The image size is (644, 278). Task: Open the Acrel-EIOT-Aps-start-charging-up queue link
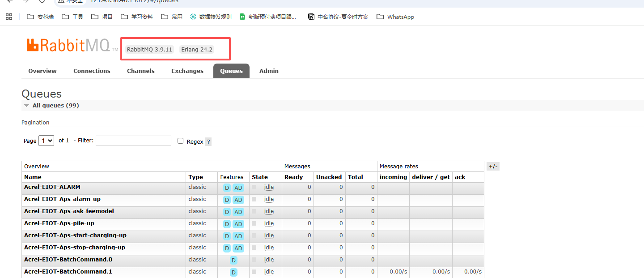click(75, 235)
